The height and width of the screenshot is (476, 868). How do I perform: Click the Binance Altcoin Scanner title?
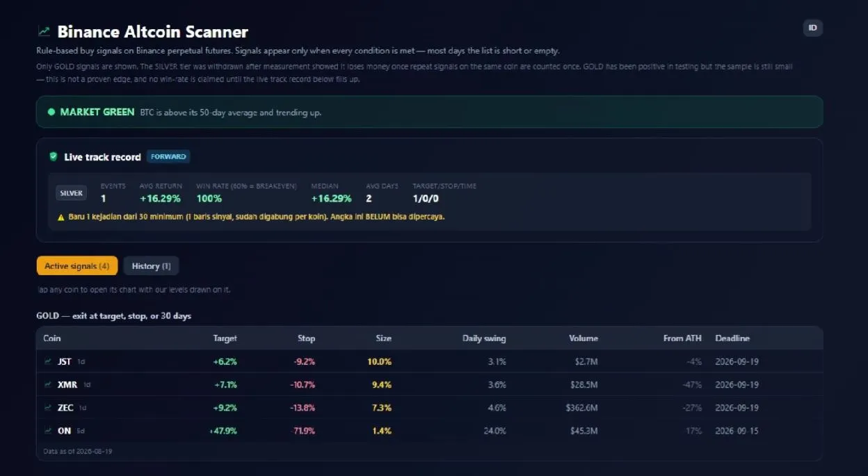152,31
